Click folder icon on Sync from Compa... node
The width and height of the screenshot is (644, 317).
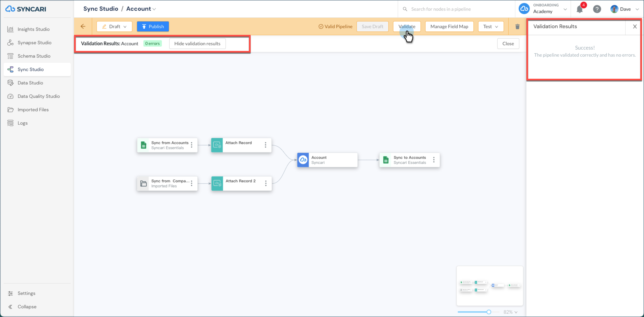tap(143, 183)
